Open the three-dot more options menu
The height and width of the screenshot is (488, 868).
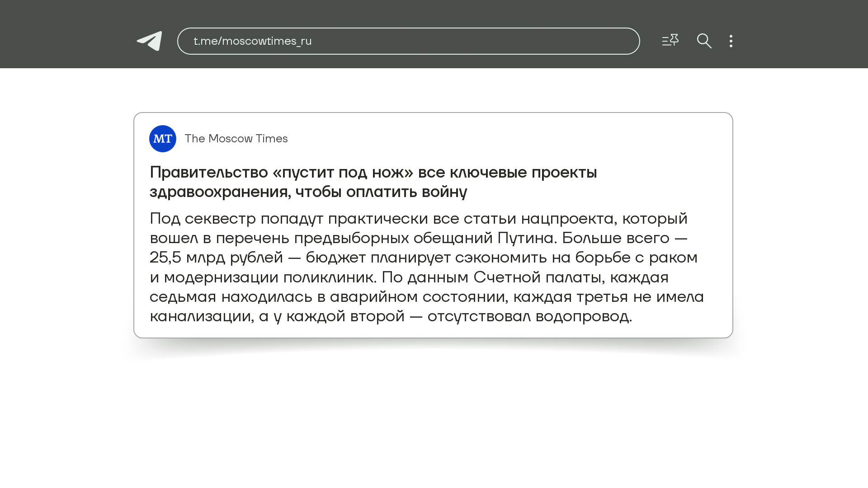731,41
